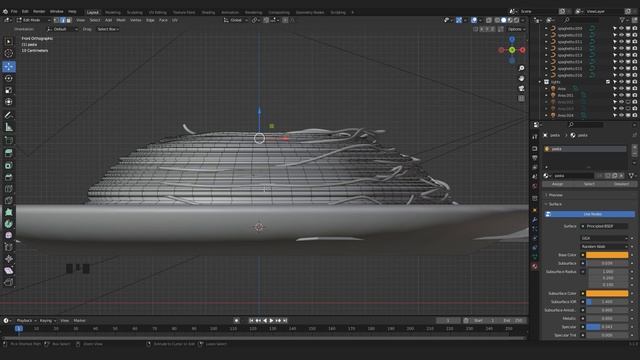Open the Global transform orientation dropdown
640x360 pixels.
[x=236, y=20]
